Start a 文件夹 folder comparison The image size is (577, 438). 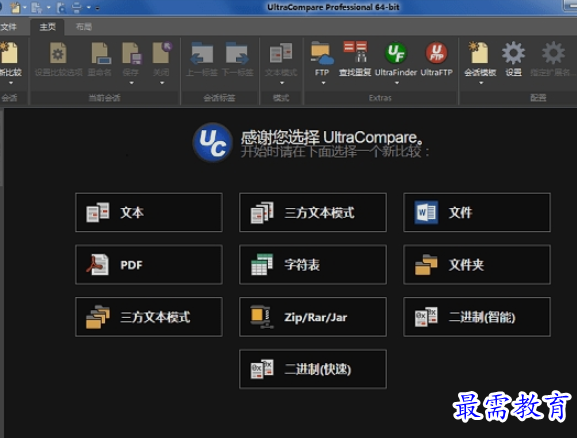point(477,265)
